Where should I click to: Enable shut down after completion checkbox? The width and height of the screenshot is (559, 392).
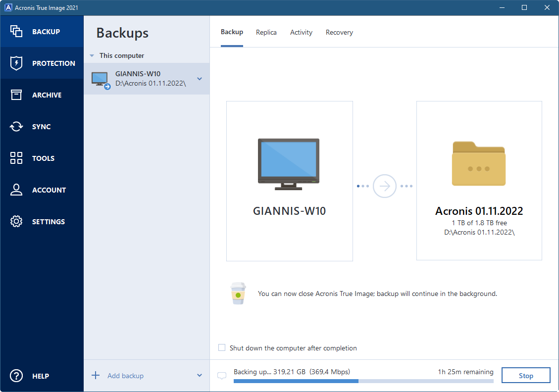click(x=222, y=347)
